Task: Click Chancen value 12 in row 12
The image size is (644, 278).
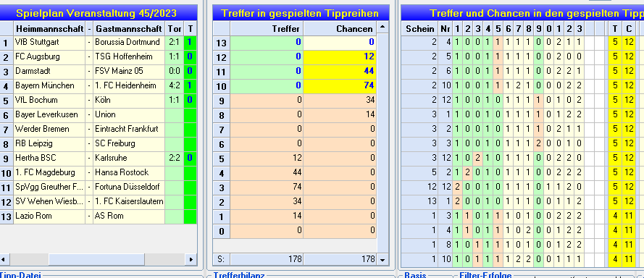Action: click(x=340, y=56)
